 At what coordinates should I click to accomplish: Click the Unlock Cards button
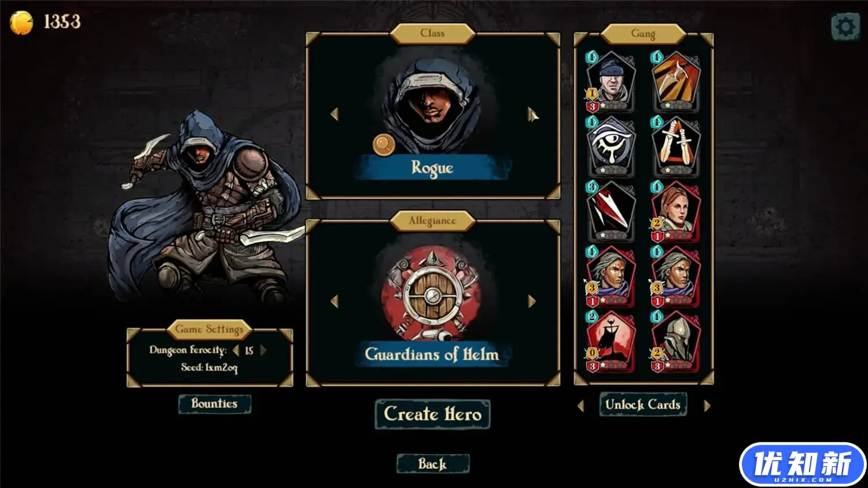[x=643, y=405]
